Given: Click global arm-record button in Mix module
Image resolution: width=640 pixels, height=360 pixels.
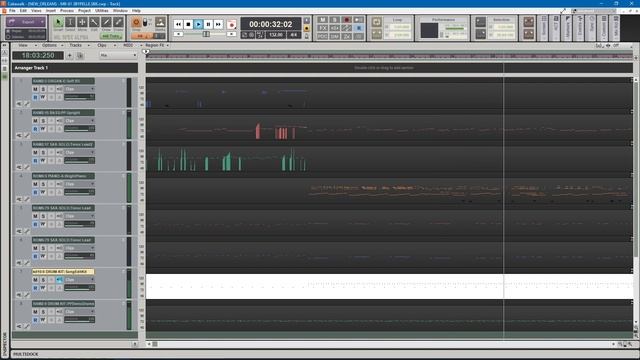Looking at the screenshot, I should 347,20.
